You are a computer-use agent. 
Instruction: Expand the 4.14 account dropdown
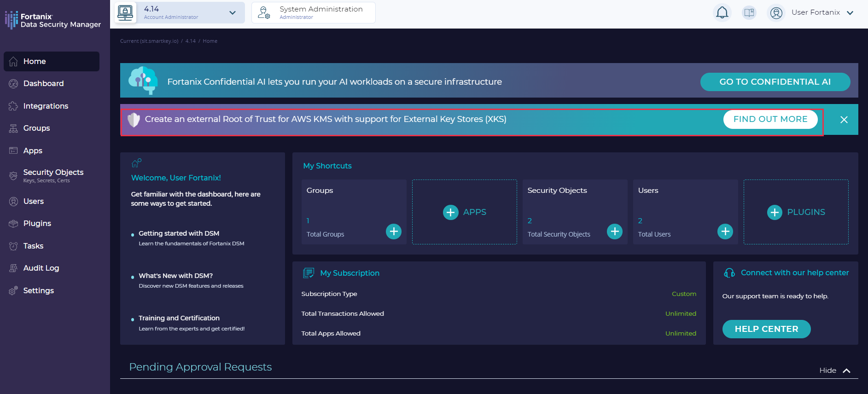pos(233,13)
